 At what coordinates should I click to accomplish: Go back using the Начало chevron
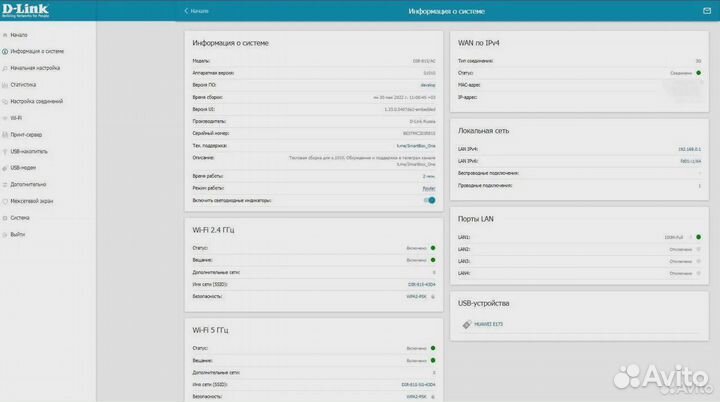pyautogui.click(x=186, y=11)
